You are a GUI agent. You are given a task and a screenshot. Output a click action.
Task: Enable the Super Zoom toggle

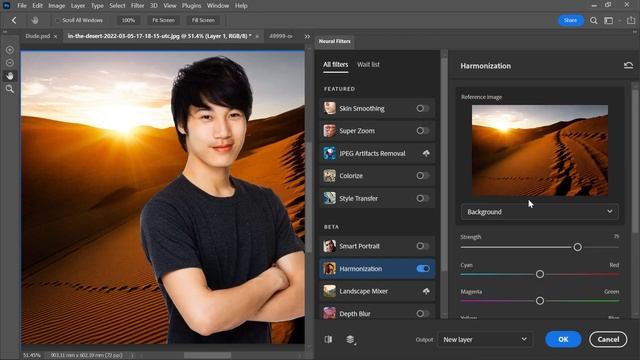tap(423, 131)
